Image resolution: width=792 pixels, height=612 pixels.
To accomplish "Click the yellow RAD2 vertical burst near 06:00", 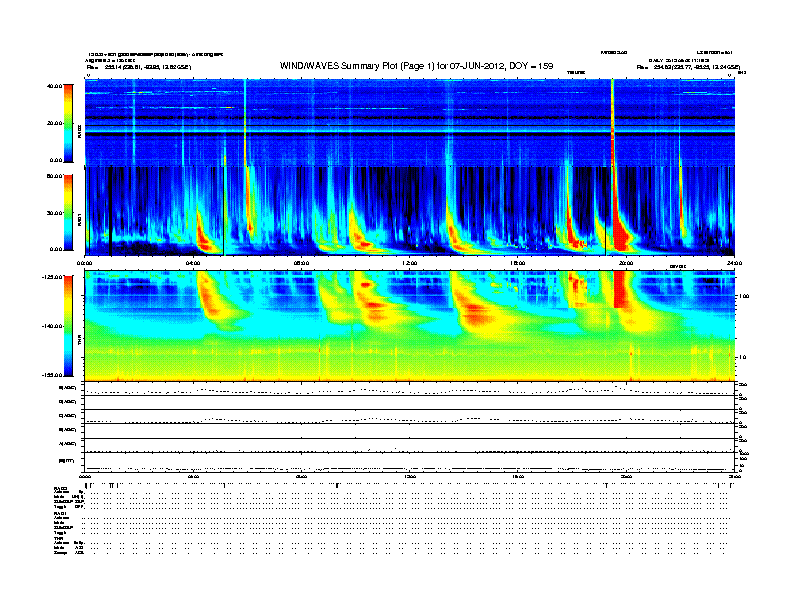I will click(245, 122).
